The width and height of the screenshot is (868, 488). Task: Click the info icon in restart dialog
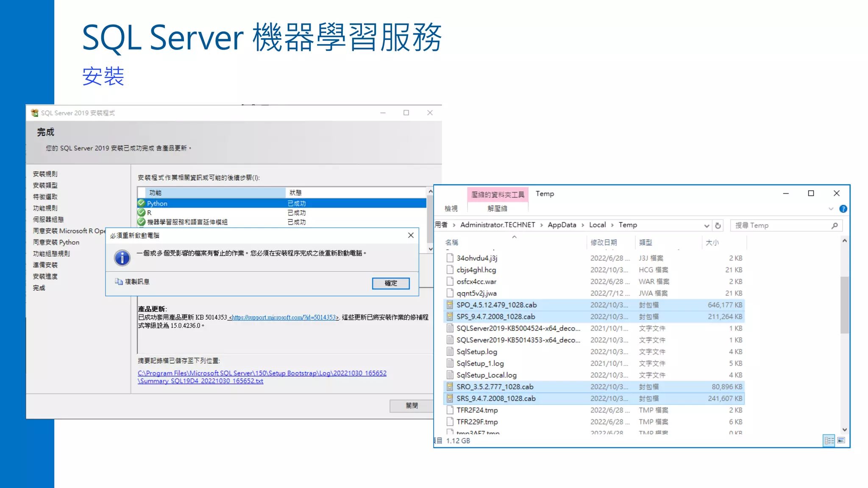coord(122,258)
